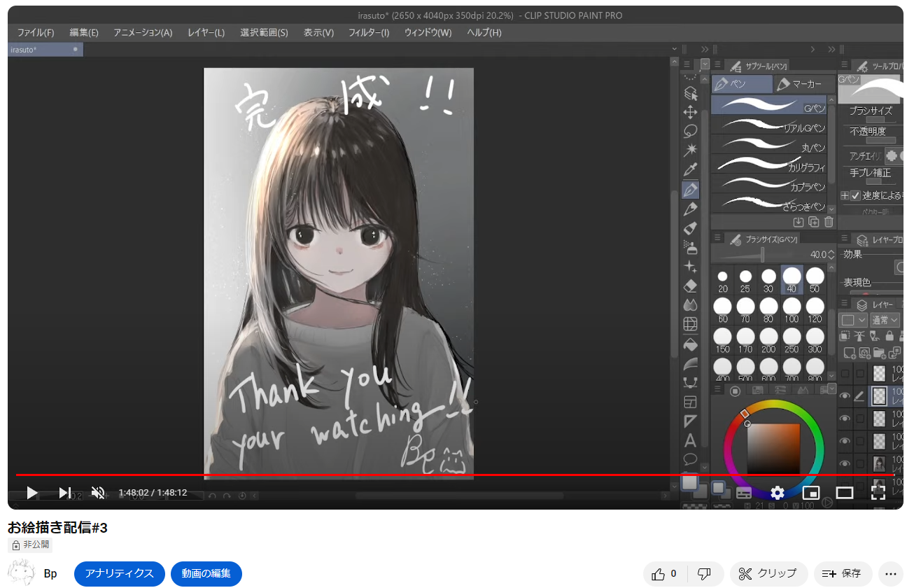Switch to the マーカー sub tool tab
This screenshot has width=907, height=588.
805,84
